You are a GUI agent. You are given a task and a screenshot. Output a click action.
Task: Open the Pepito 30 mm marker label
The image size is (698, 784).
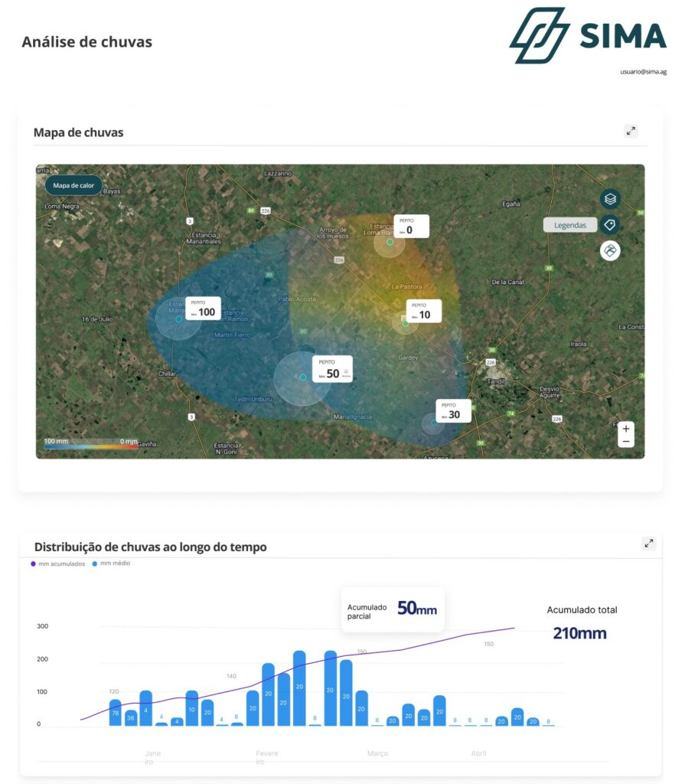coord(453,411)
